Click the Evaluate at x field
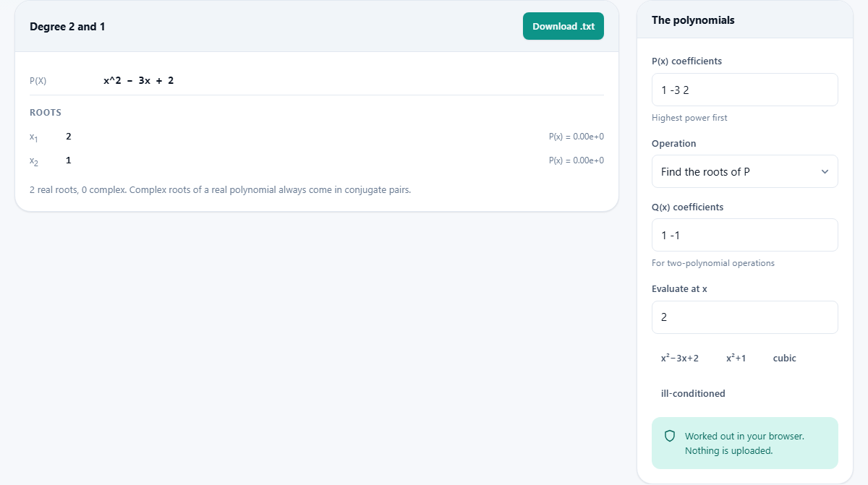The height and width of the screenshot is (485, 868). tap(744, 317)
